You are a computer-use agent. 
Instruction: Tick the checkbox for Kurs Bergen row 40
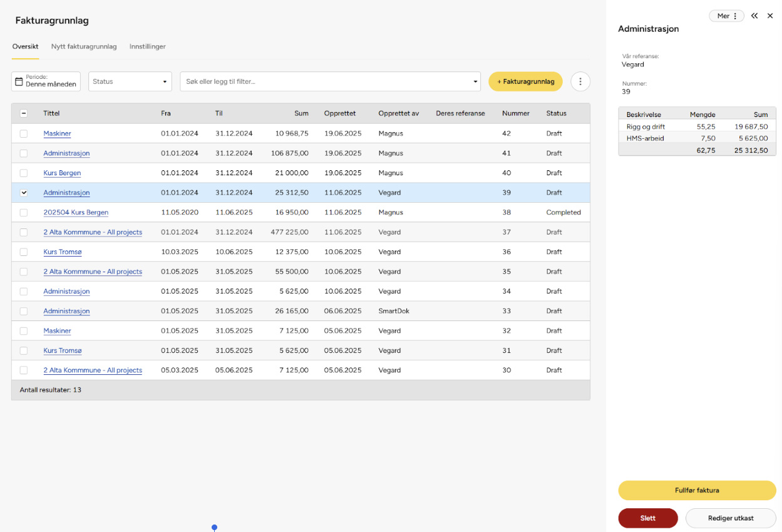(24, 173)
